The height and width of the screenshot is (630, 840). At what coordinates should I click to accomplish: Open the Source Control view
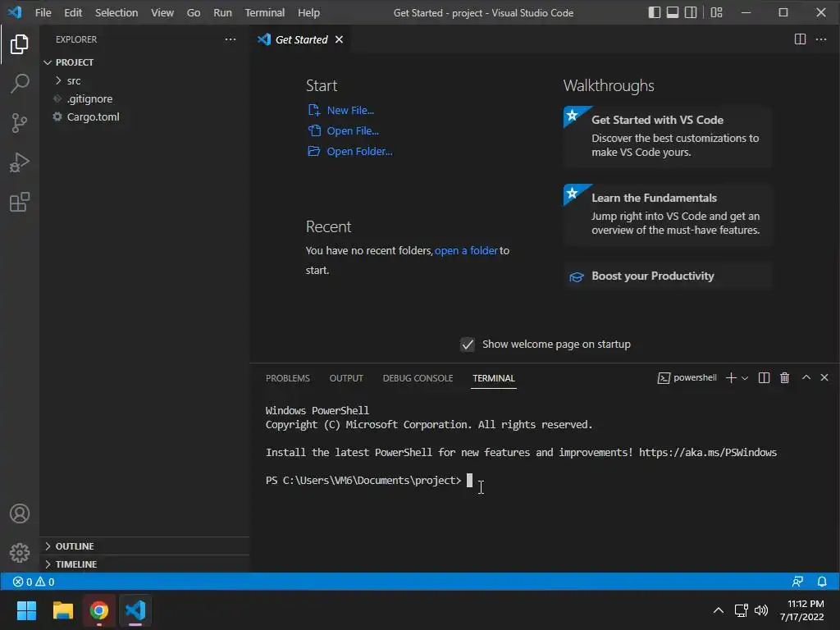point(20,123)
